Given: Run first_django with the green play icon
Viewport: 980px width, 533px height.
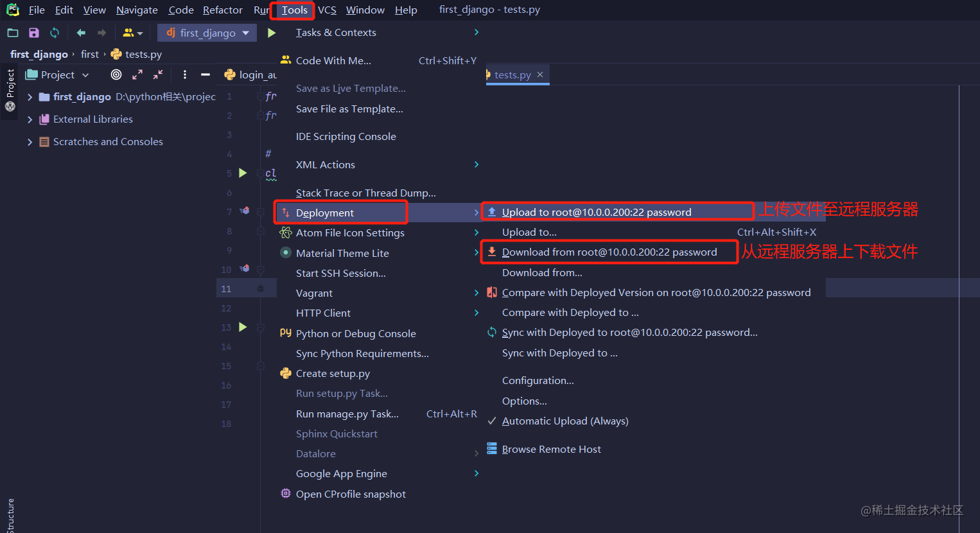Looking at the screenshot, I should tap(272, 33).
